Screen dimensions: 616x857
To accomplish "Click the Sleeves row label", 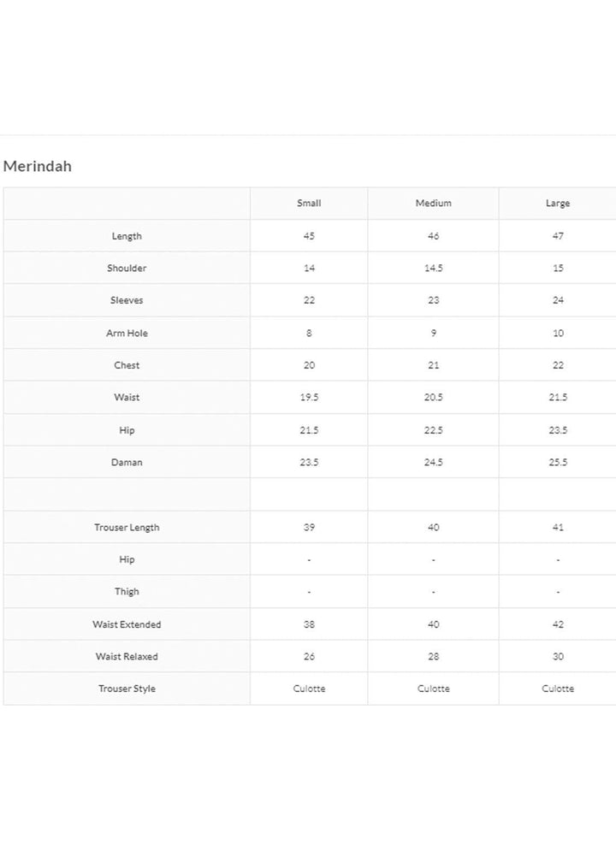I will pos(127,300).
